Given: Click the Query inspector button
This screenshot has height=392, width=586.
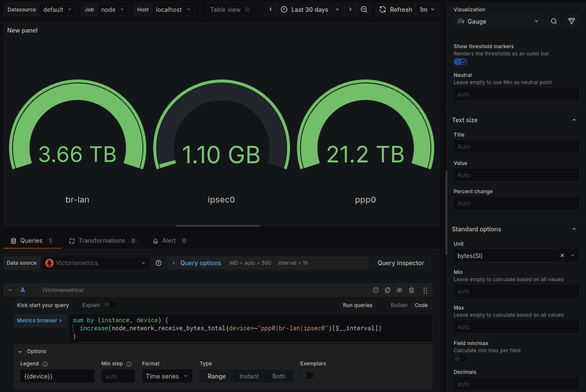Looking at the screenshot, I should point(400,263).
